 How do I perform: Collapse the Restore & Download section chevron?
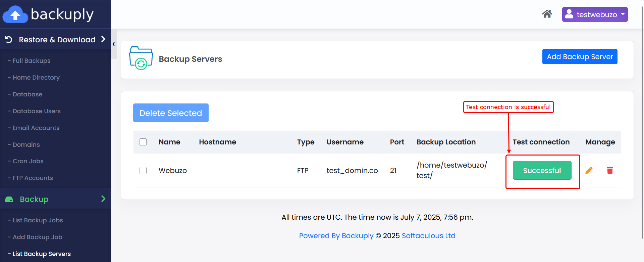(x=103, y=39)
